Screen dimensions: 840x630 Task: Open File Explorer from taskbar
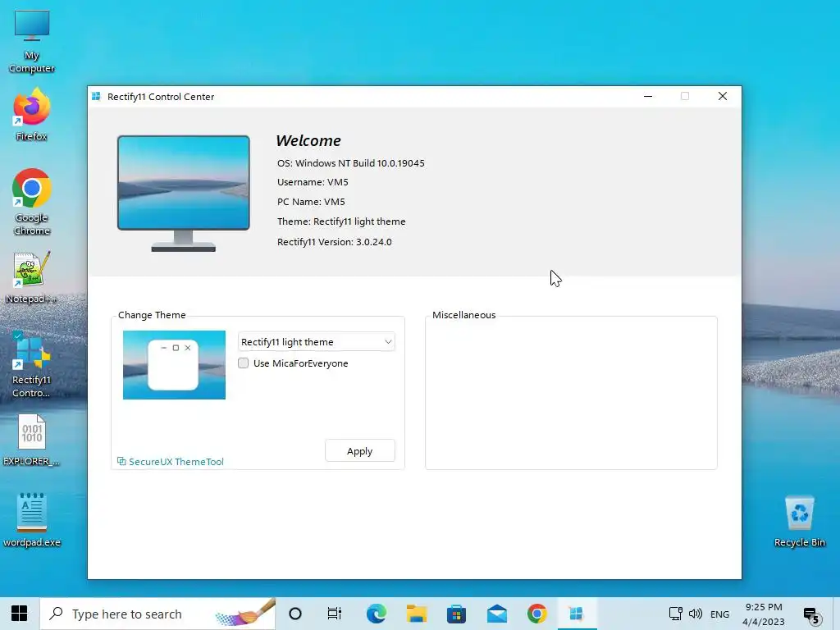tap(416, 614)
